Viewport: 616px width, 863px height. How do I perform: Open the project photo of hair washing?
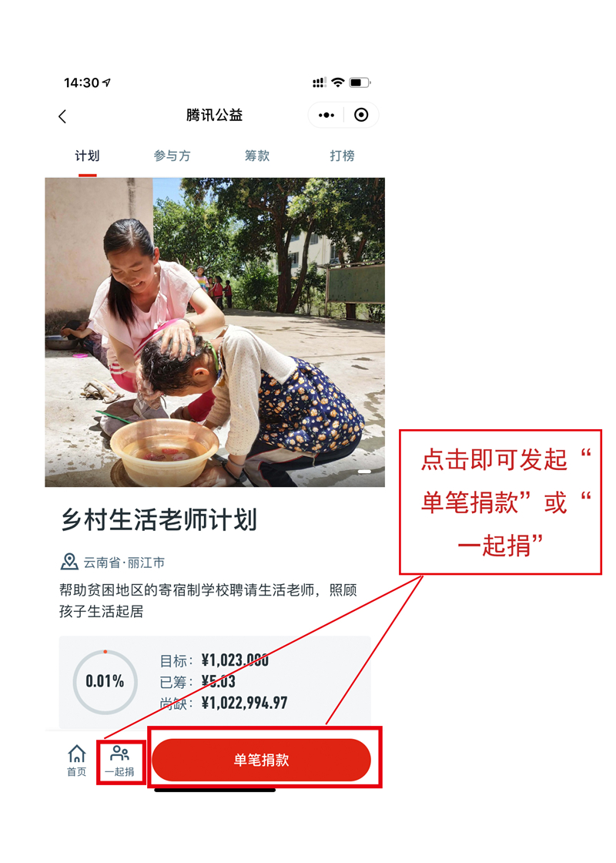(215, 332)
